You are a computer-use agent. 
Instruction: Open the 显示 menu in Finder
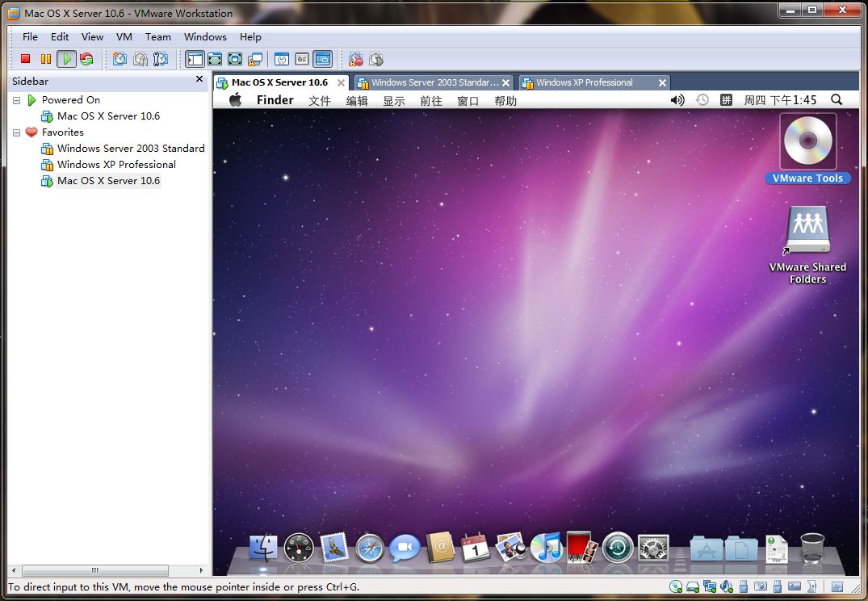(x=394, y=101)
